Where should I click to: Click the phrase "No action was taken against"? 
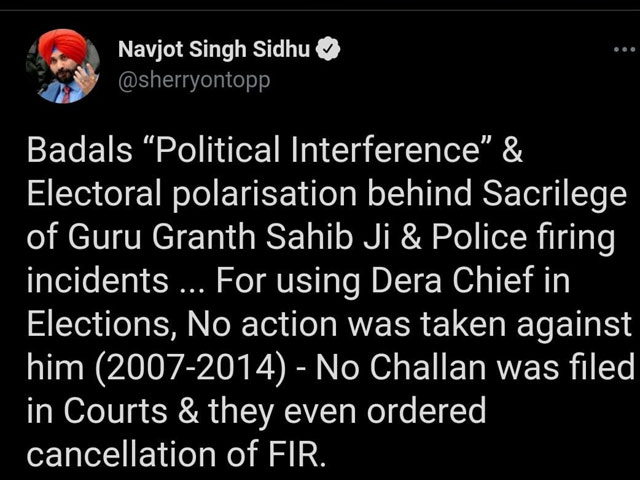(x=409, y=325)
